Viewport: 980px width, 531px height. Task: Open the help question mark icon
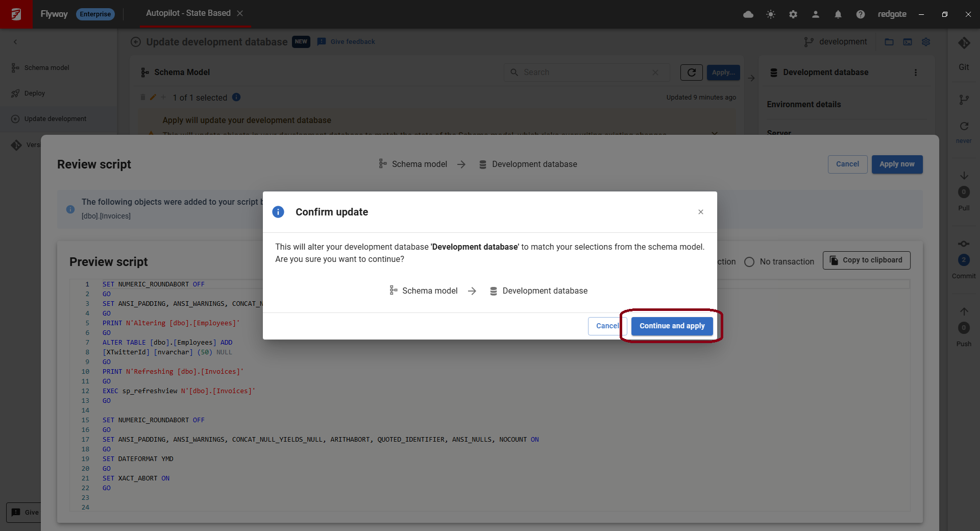pos(861,14)
